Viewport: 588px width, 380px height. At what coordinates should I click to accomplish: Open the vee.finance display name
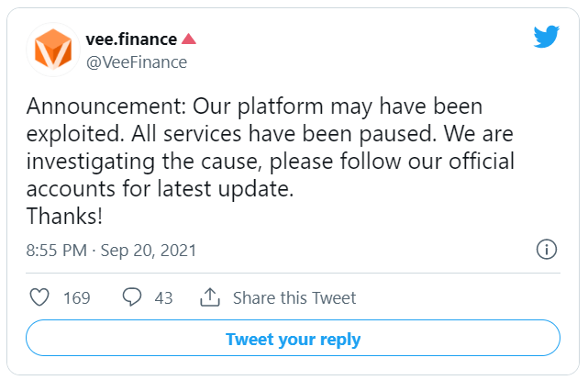131,39
